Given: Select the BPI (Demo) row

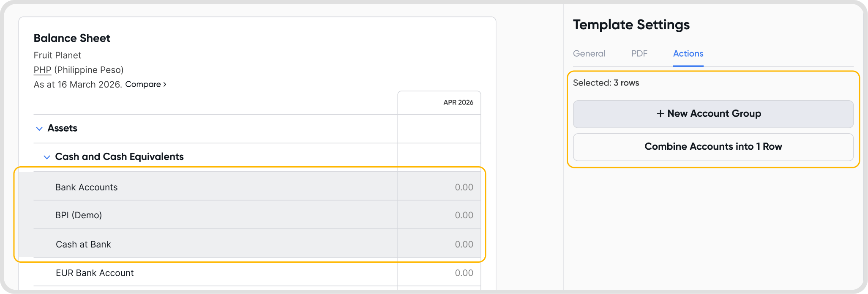Looking at the screenshot, I should 79,215.
